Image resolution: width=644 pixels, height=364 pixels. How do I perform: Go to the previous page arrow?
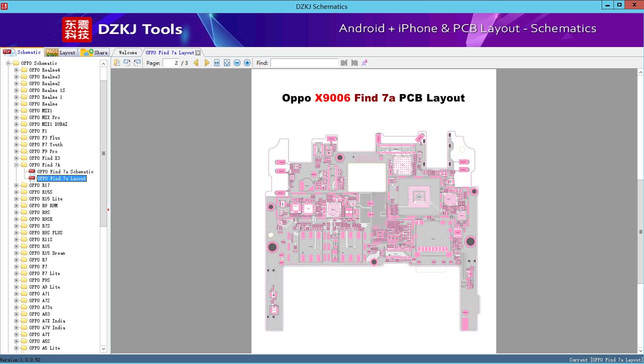(196, 63)
